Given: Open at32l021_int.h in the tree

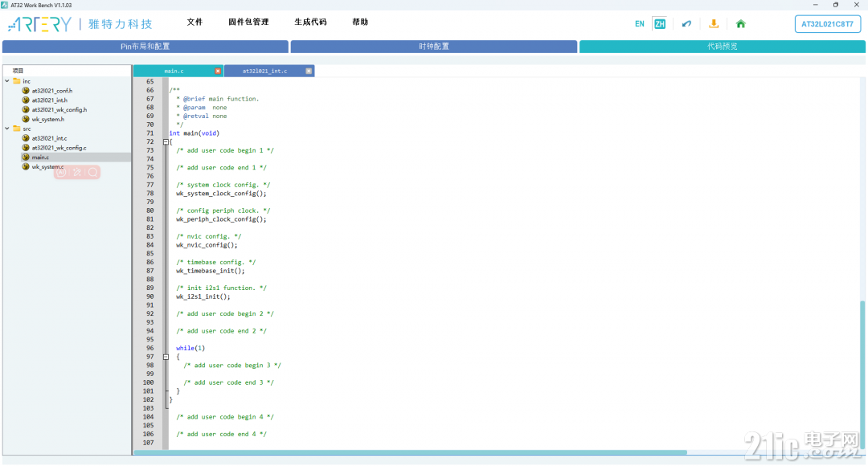Looking at the screenshot, I should pyautogui.click(x=49, y=100).
